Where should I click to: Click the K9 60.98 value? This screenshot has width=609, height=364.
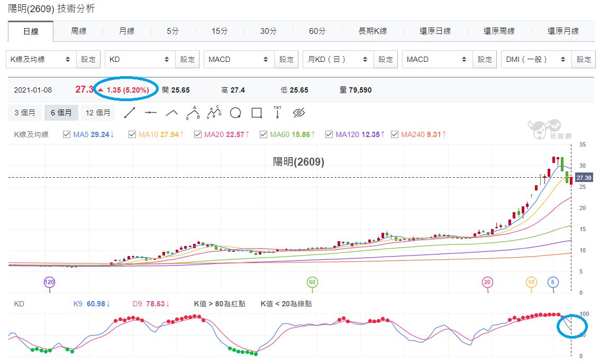[96, 304]
